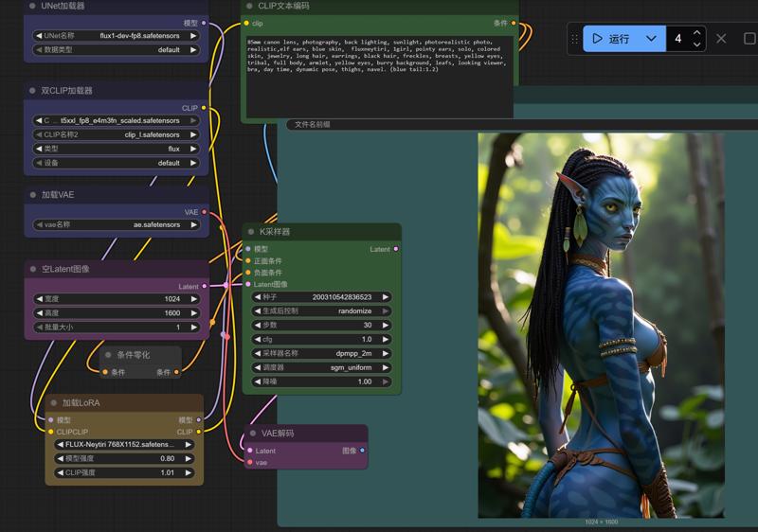Collapse the K采样器 node via its dot
Image resolution: width=758 pixels, height=532 pixels.
point(249,232)
